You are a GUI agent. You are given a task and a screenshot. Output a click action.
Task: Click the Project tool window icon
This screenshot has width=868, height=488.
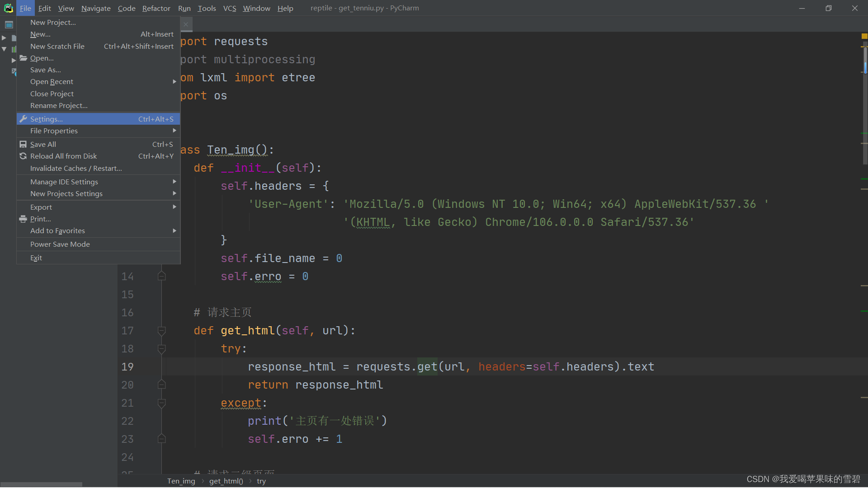point(9,25)
